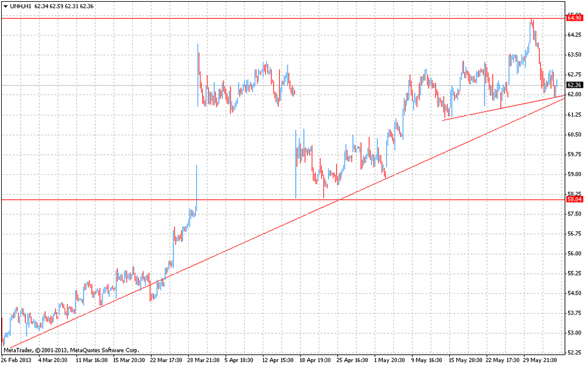Click the 53.00 price axis label
The image size is (588, 365).
click(x=574, y=333)
